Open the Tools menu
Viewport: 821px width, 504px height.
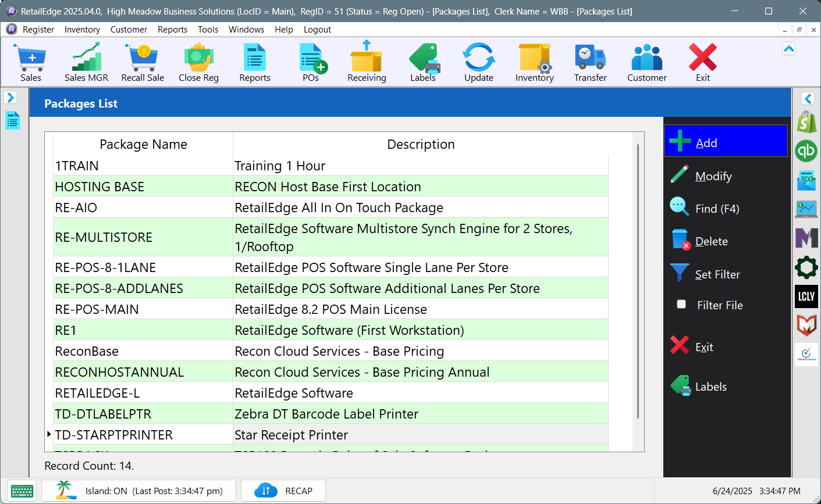(x=208, y=29)
